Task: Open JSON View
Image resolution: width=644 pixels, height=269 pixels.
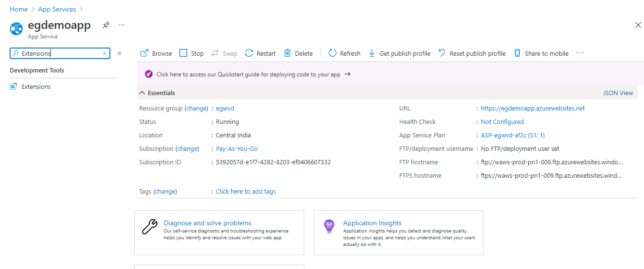Action: (x=618, y=93)
